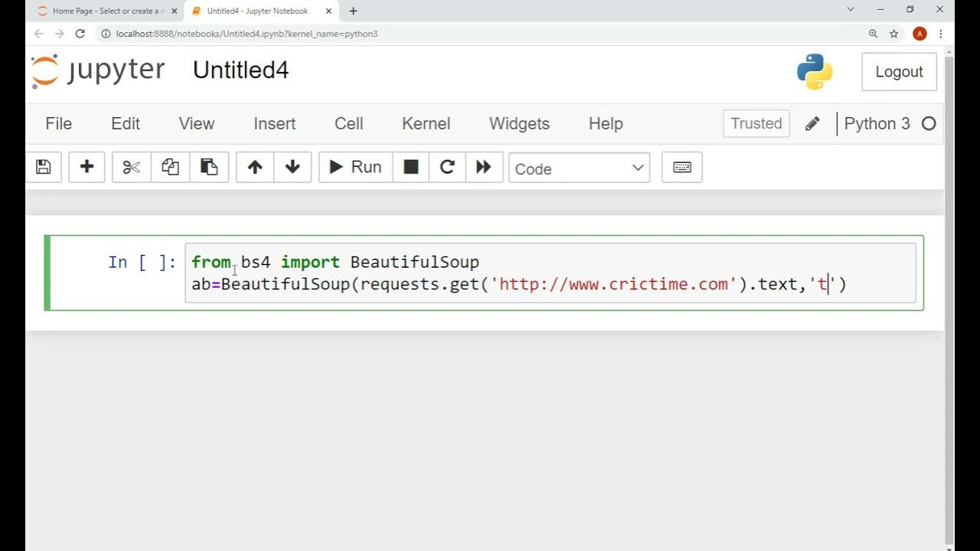Click the In [ ]: cell prompt
This screenshot has height=551, width=980.
pyautogui.click(x=142, y=262)
